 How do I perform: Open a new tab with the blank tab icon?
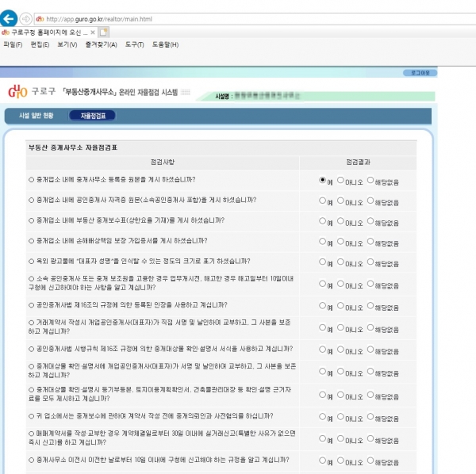point(103,32)
